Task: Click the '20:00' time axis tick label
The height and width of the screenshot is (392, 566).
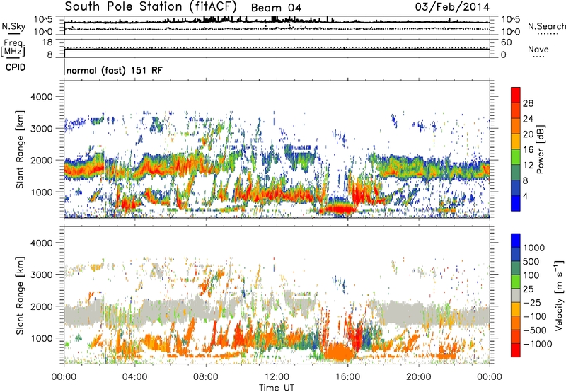Action: 418,377
